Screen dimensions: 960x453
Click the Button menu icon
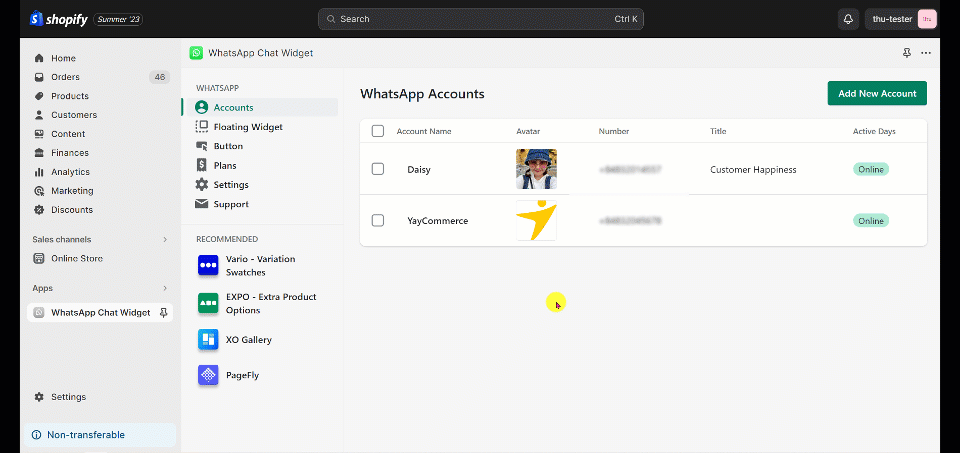coord(201,146)
